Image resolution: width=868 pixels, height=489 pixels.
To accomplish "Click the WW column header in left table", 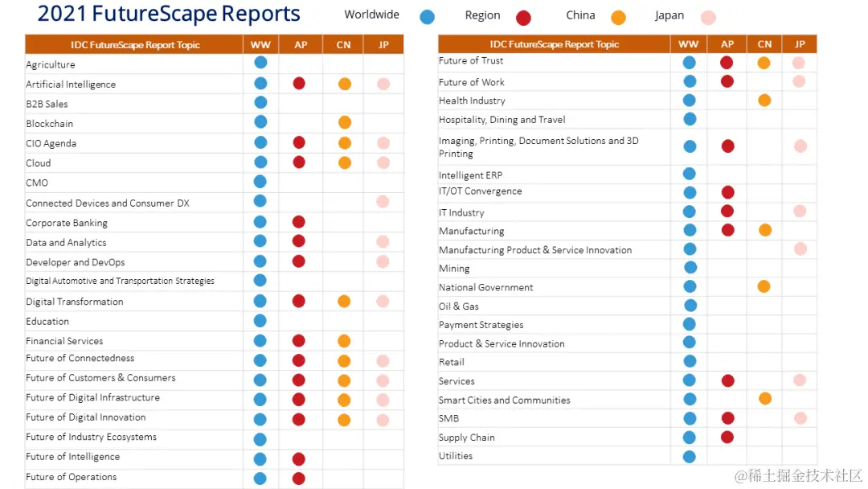I will [x=260, y=45].
